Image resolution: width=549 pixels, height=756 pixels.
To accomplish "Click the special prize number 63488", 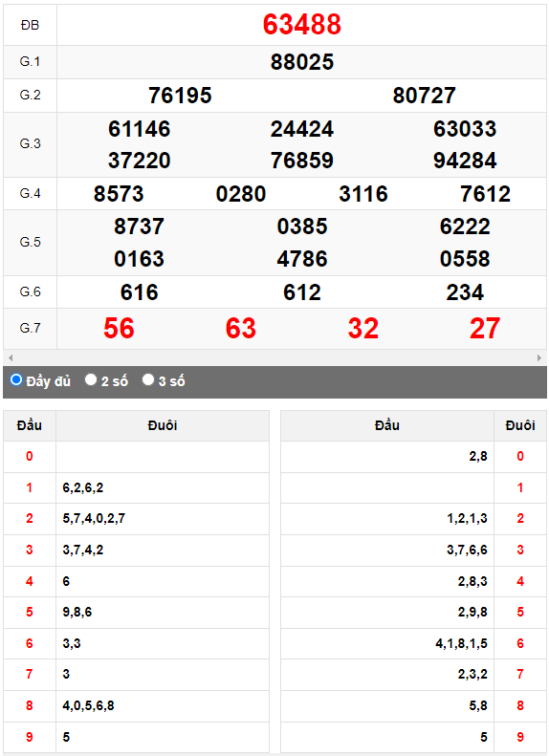I will pyautogui.click(x=302, y=25).
